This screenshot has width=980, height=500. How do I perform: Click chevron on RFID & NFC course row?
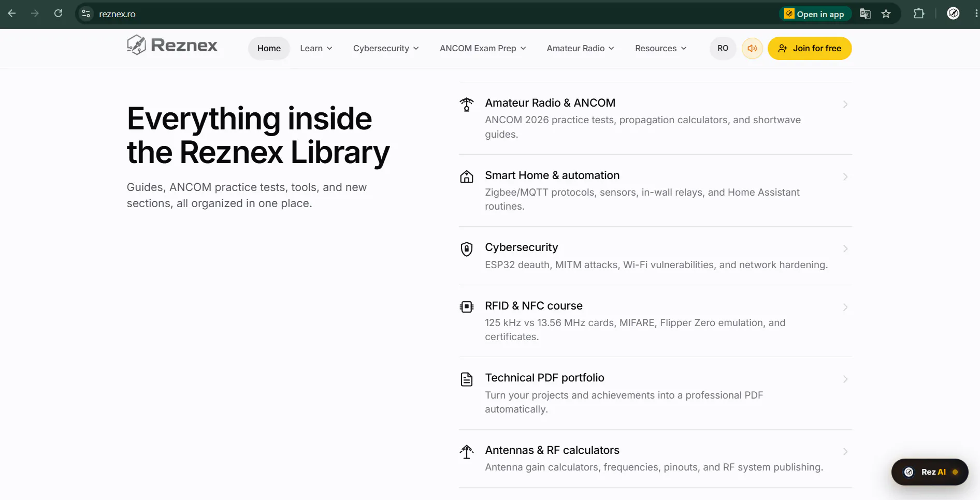click(x=845, y=307)
